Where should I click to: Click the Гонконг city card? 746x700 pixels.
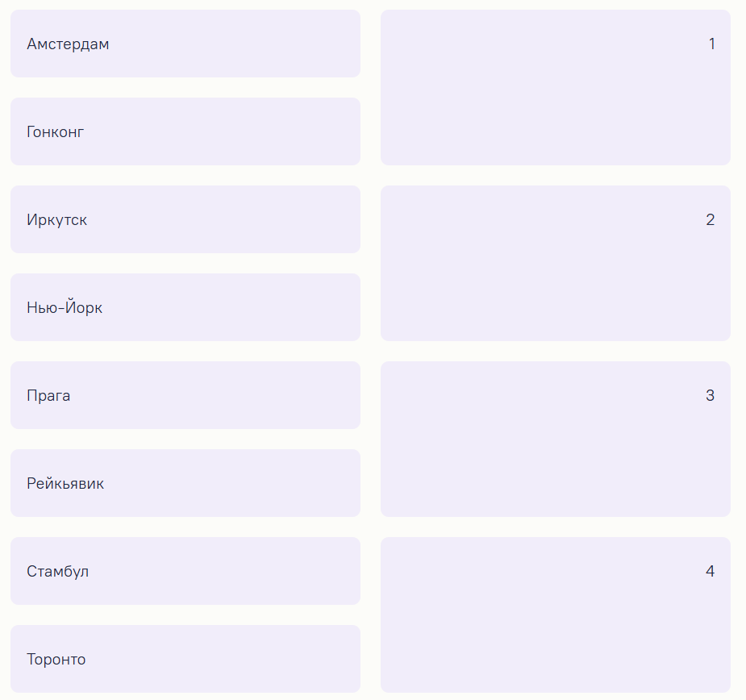coord(185,131)
